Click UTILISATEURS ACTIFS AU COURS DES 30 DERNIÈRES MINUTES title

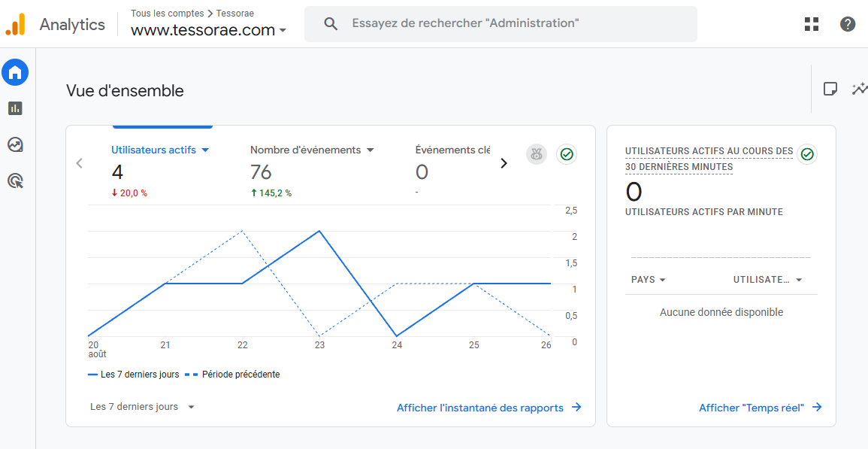(709, 159)
